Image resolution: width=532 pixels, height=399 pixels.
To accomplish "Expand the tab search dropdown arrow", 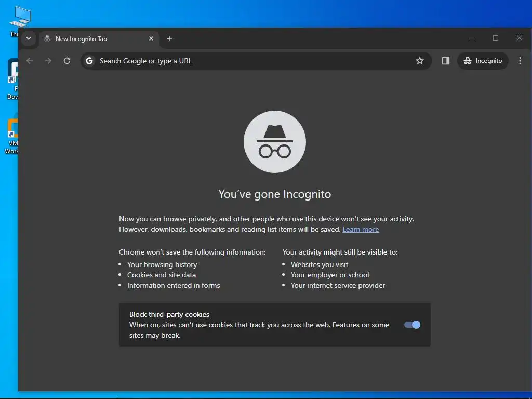I will pyautogui.click(x=29, y=38).
